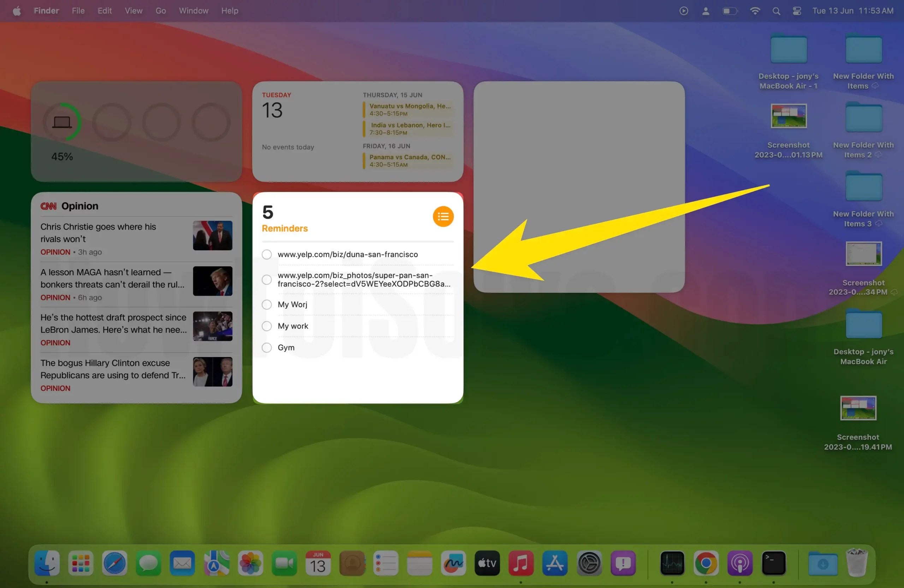Open Panama vs Canada calendar event
The image size is (904, 588).
[408, 160]
